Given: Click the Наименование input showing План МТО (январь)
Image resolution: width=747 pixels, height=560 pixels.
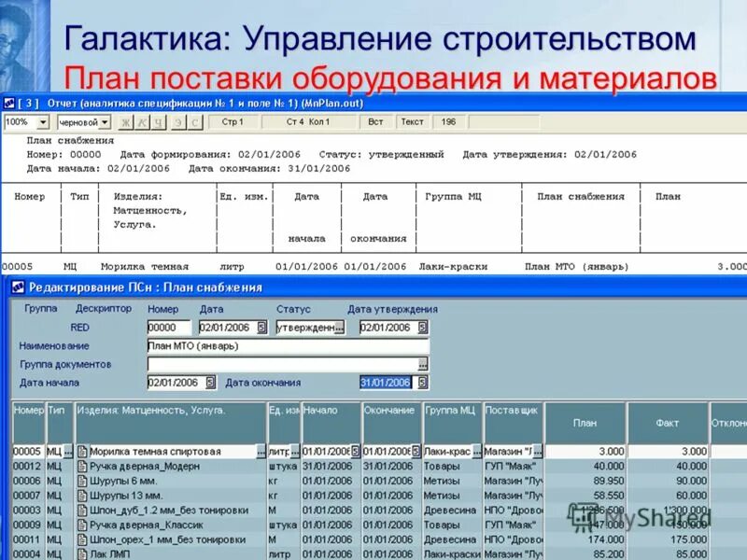Looking at the screenshot, I should pyautogui.click(x=280, y=345).
